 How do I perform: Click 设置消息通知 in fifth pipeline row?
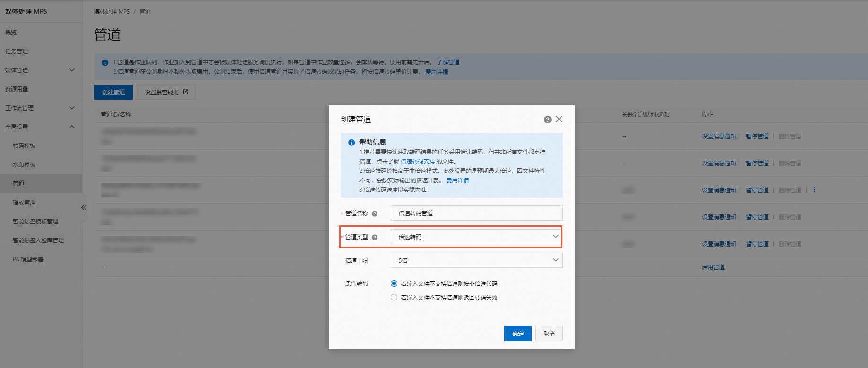[719, 244]
